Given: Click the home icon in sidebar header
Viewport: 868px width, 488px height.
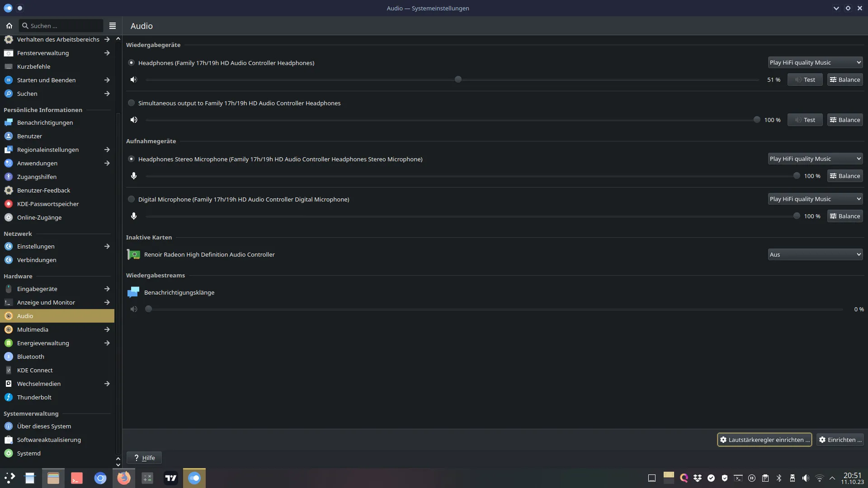Looking at the screenshot, I should pos(9,26).
